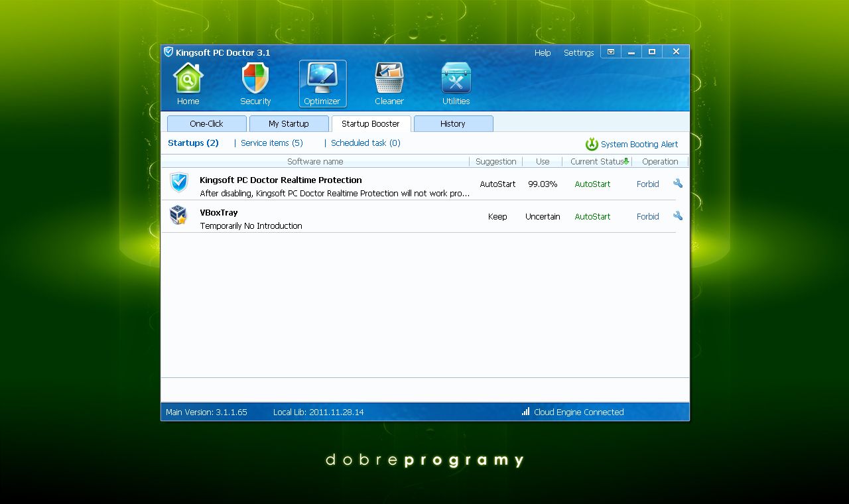Switch to the One-Click tab
Screen dimensions: 849x504
click(207, 123)
